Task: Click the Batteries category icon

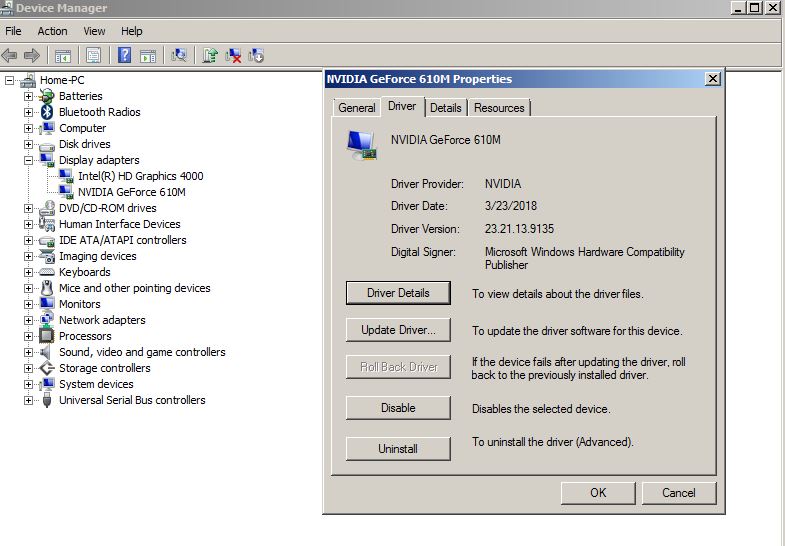Action: click(x=47, y=96)
